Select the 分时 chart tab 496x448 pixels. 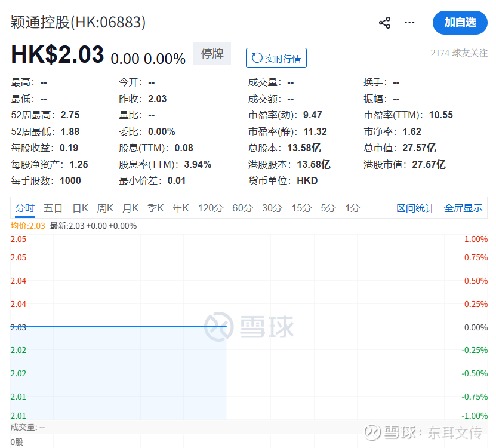point(24,208)
